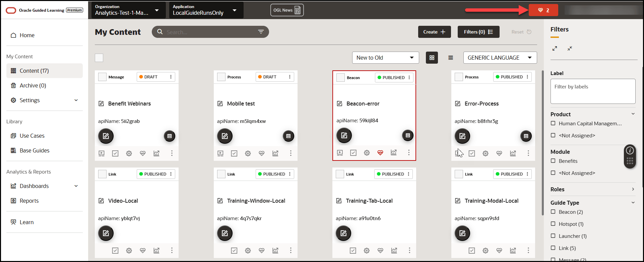644x262 pixels.
Task: Expand the Roles filter section
Action: [x=633, y=189]
